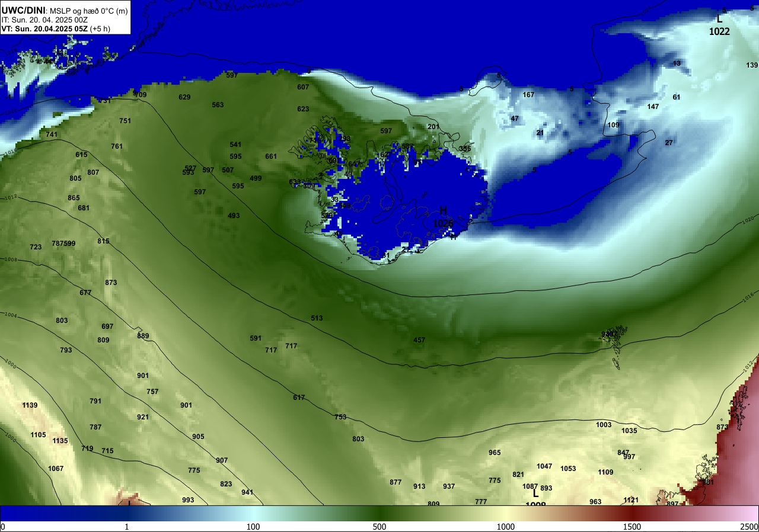Click the 1500 tick label on the color scale
The image size is (759, 532).
coord(632,527)
